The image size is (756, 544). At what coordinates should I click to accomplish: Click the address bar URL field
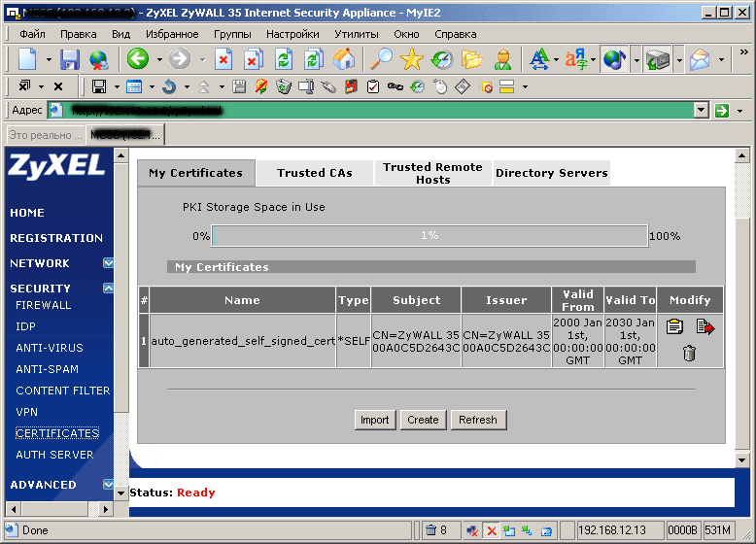click(371, 111)
